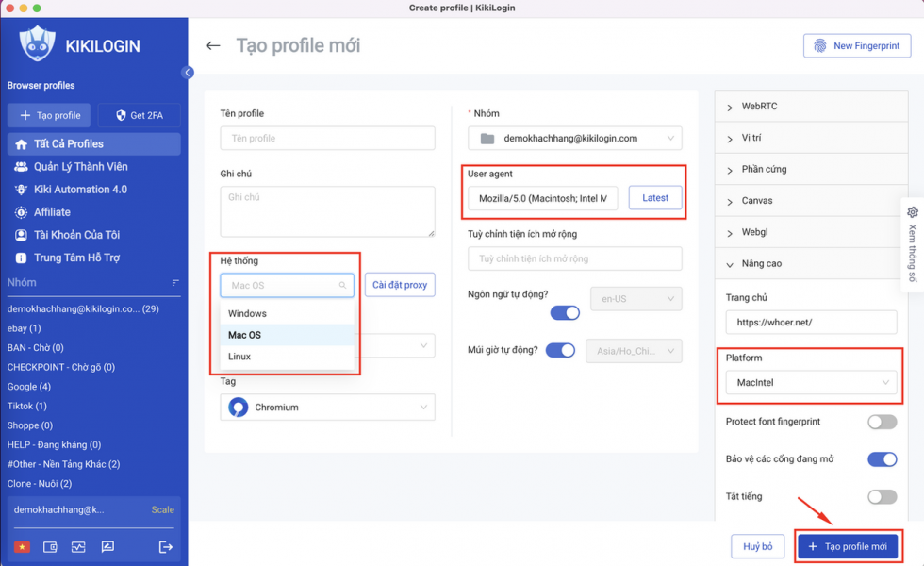The width and height of the screenshot is (924, 566).
Task: Click Huỷ bỏ to cancel
Action: coord(758,546)
